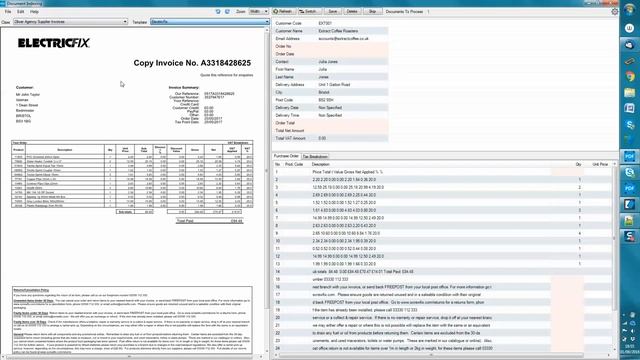Click into the Order Total field
640x360 pixels.
pyautogui.click(x=353, y=123)
